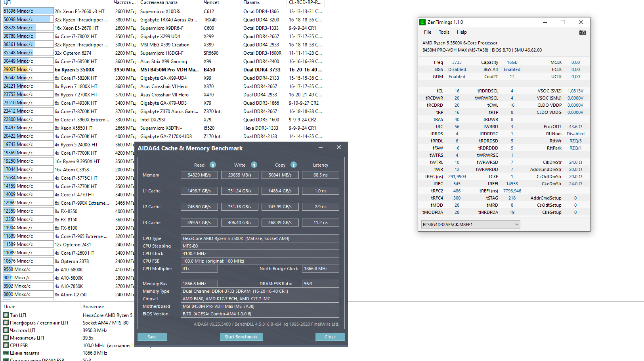Image resolution: width=644 pixels, height=361 pixels.
Task: Minimize the ZenTimings window
Action: [545, 22]
